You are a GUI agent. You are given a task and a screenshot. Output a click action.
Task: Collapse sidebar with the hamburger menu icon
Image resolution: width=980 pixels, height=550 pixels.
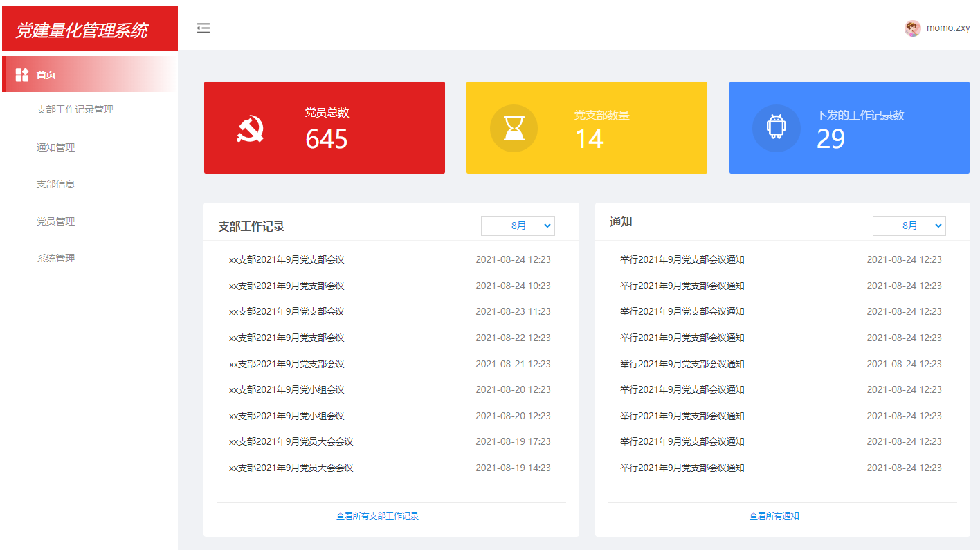pyautogui.click(x=203, y=28)
